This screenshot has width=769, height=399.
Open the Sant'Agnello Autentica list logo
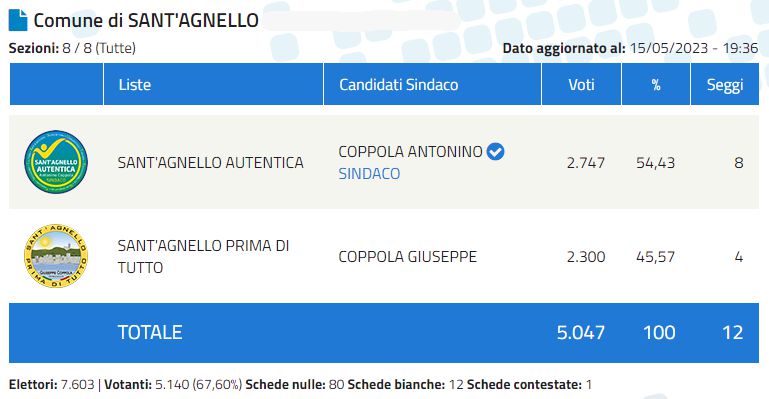click(56, 162)
